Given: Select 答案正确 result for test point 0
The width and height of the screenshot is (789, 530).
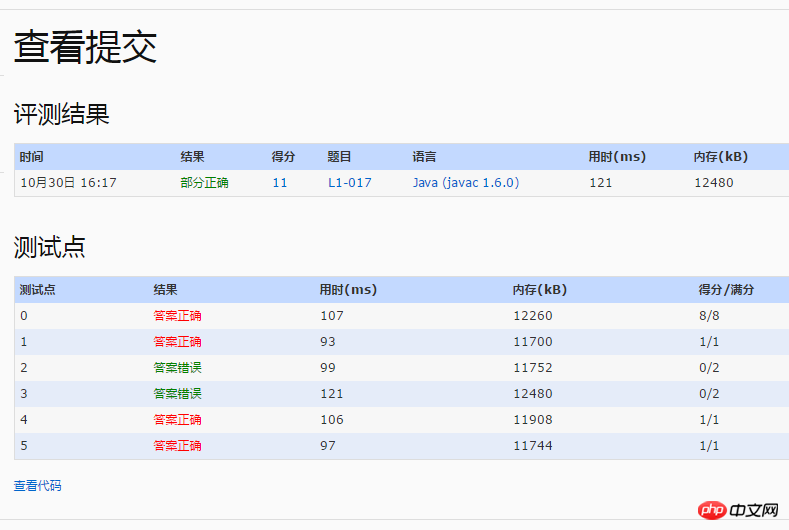Looking at the screenshot, I should coord(177,316).
